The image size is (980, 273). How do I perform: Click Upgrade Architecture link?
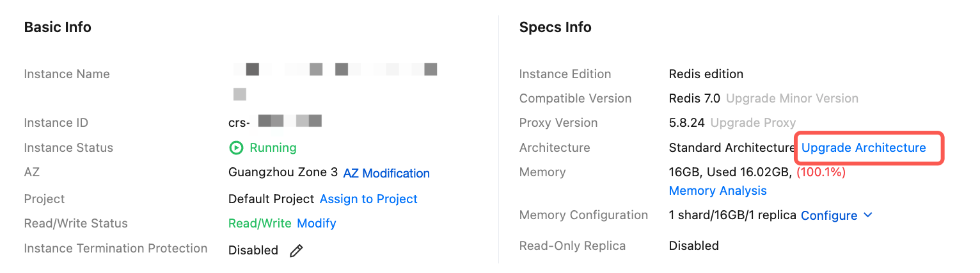(864, 147)
